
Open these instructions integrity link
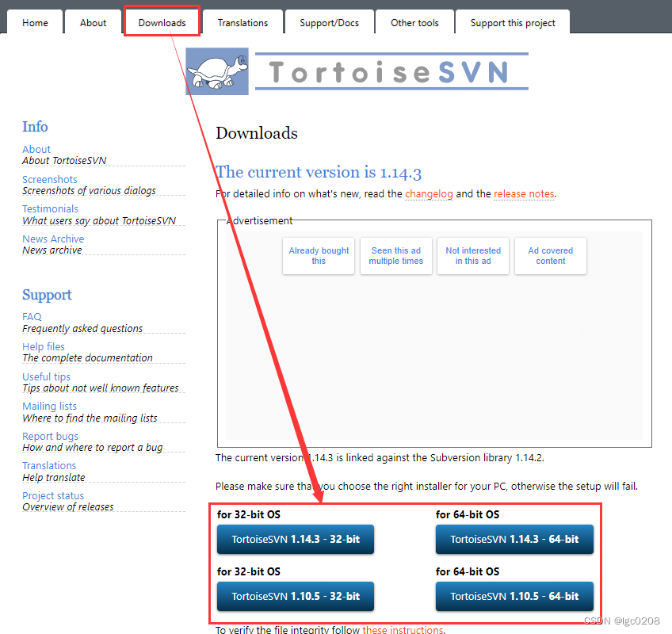[x=403, y=630]
